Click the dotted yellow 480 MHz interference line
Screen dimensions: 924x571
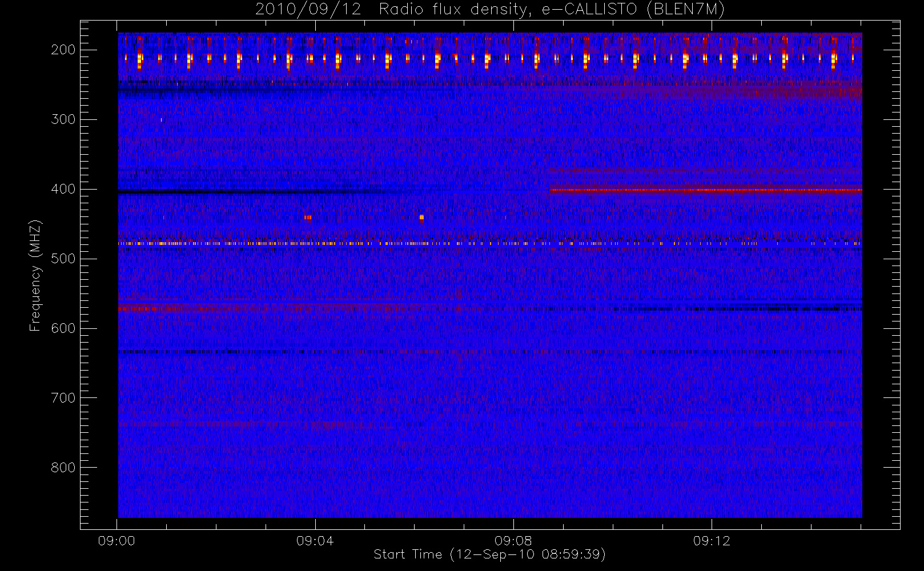490,244
